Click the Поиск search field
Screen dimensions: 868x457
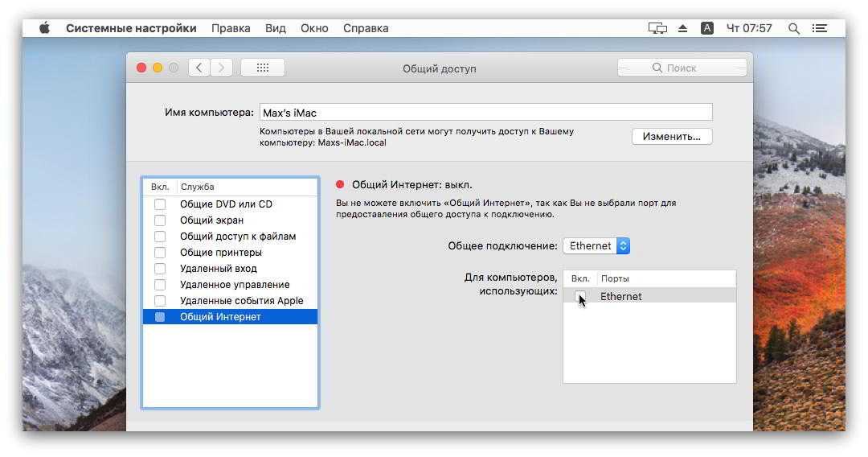click(682, 68)
